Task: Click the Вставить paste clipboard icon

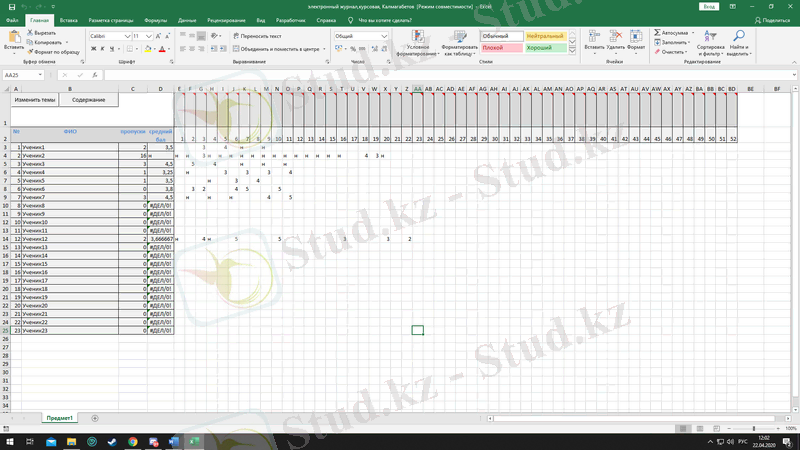Action: point(14,37)
